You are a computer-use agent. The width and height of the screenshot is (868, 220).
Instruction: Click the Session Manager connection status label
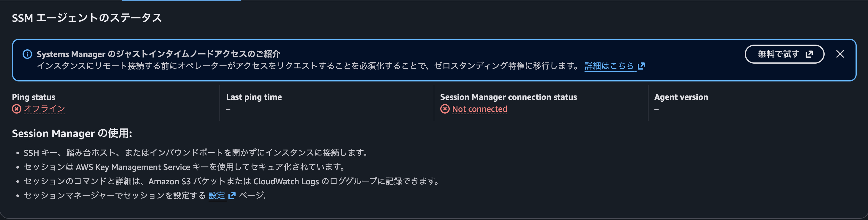click(508, 97)
